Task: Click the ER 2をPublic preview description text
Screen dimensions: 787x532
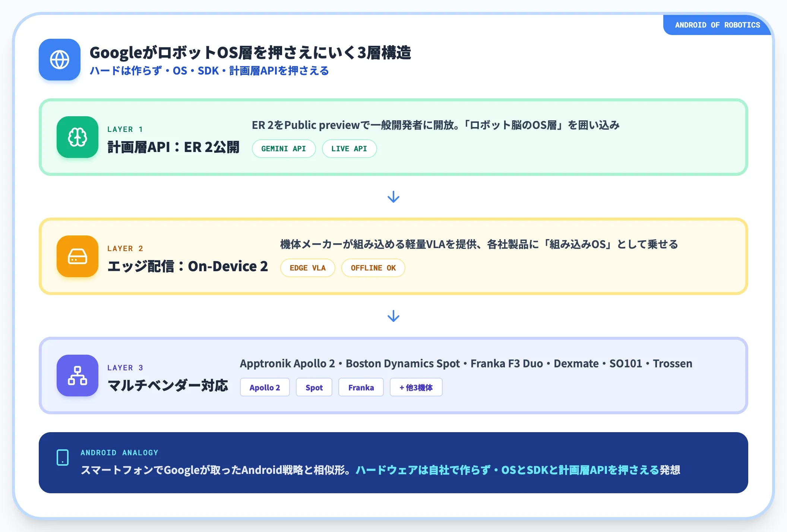Action: tap(436, 125)
